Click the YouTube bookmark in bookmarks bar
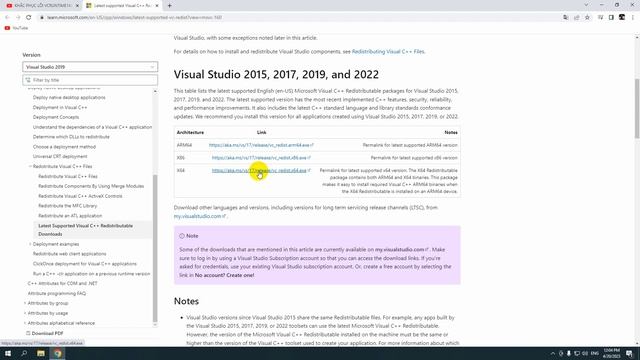 tap(16, 28)
